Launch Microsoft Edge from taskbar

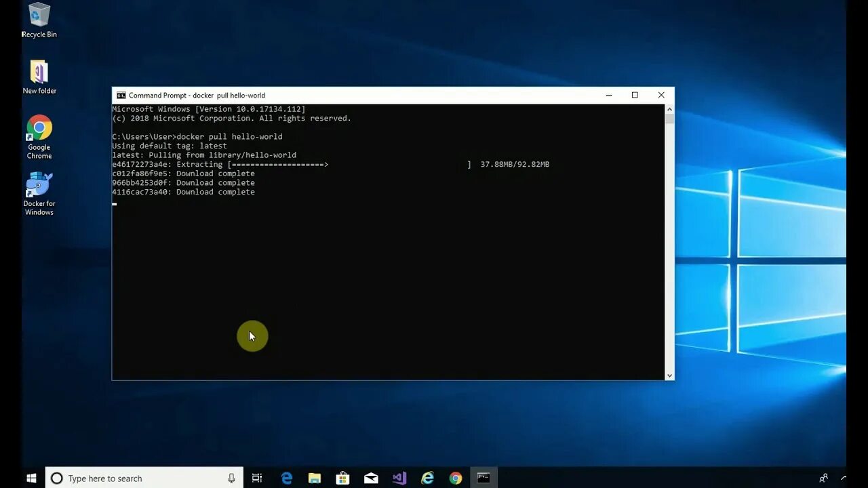287,479
